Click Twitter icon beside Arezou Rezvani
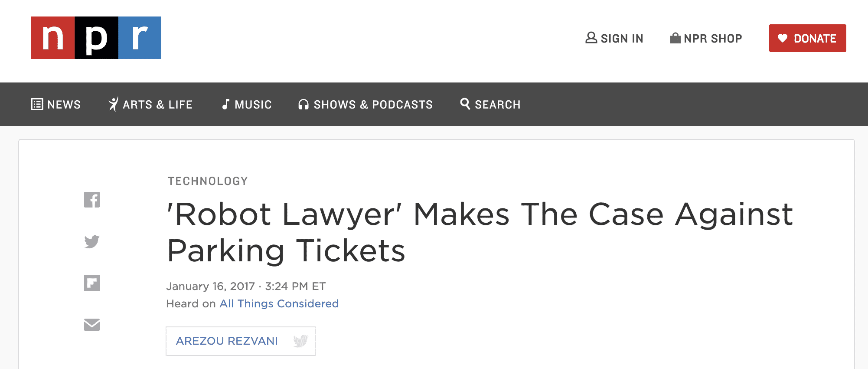This screenshot has height=369, width=868. [300, 341]
